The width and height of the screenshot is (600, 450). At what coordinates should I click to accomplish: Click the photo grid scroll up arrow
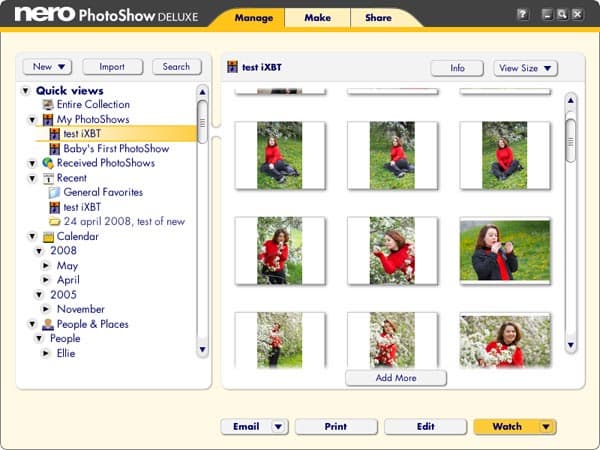pyautogui.click(x=571, y=101)
